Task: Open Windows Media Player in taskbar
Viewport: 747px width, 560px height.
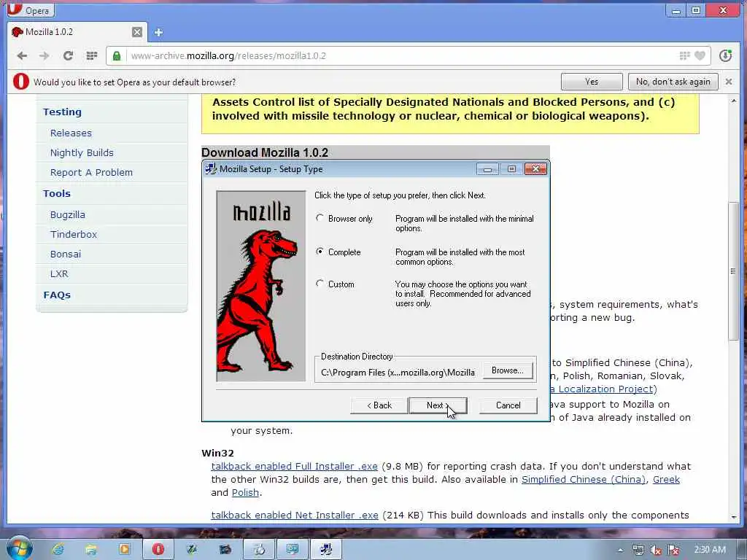Action: (124, 549)
